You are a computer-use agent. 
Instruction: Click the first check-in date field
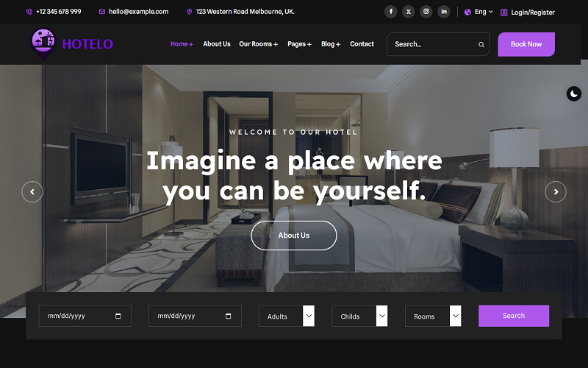[x=85, y=316]
